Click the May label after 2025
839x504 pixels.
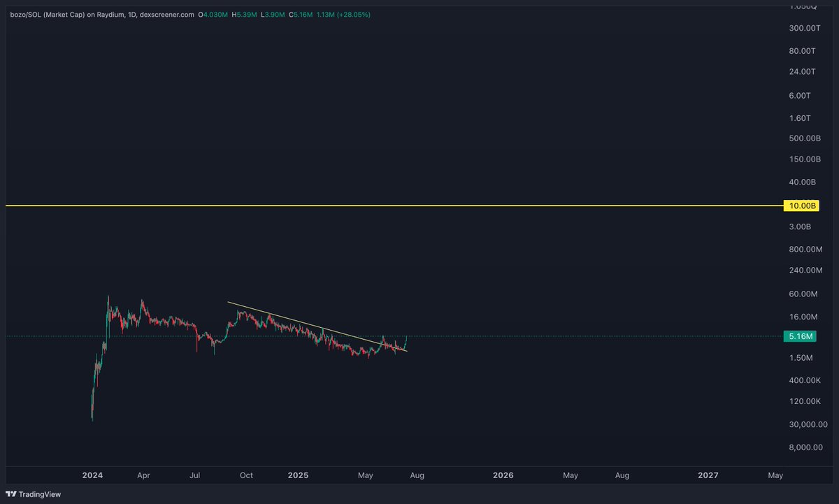[x=366, y=475]
